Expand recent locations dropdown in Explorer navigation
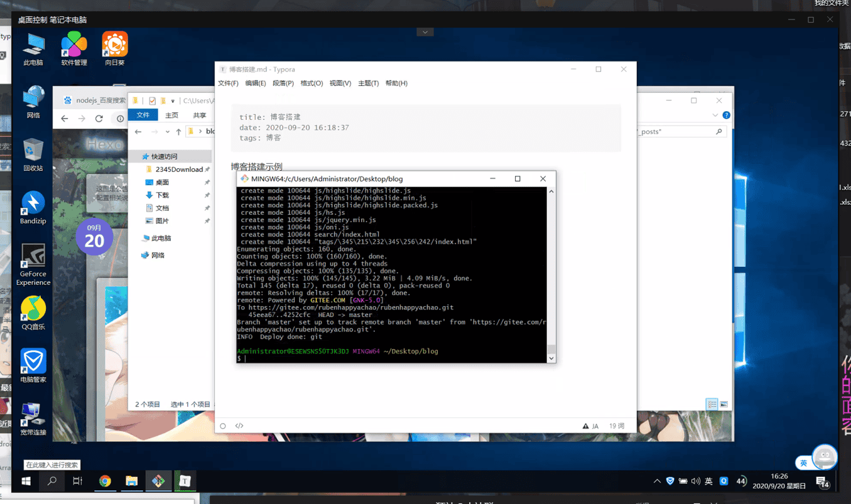The height and width of the screenshot is (504, 851). (167, 132)
